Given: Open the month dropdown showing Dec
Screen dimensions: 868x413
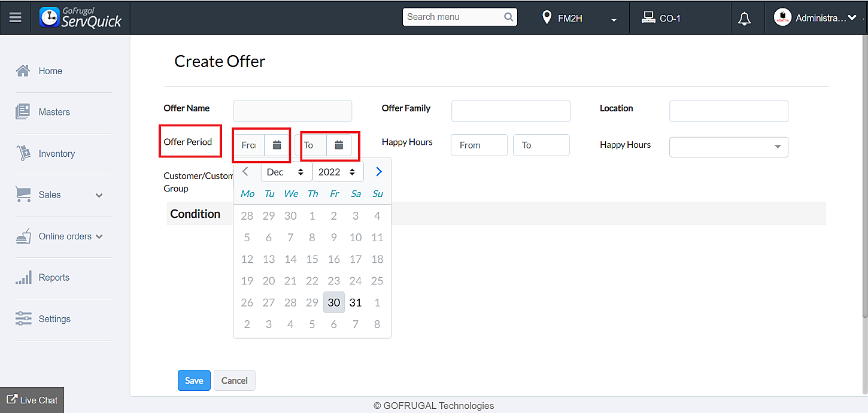Looking at the screenshot, I should [286, 172].
